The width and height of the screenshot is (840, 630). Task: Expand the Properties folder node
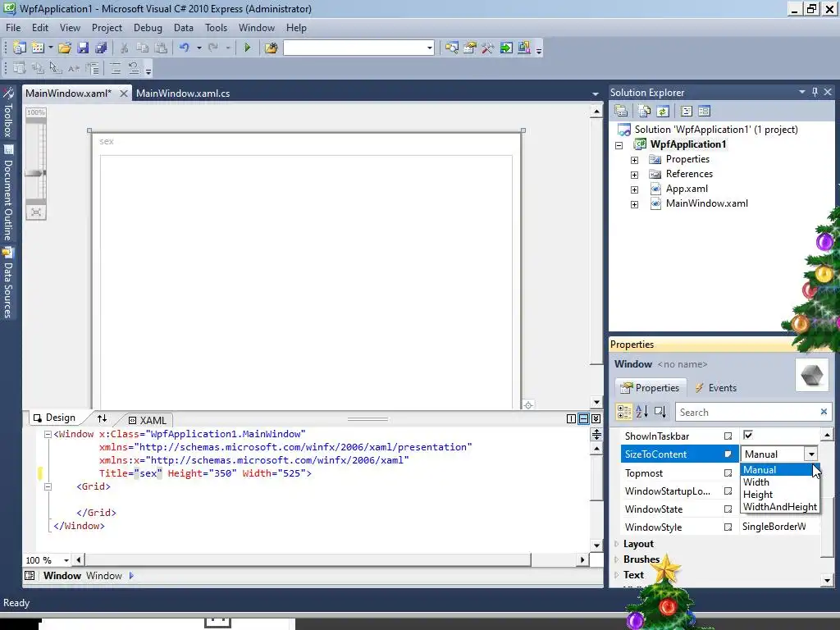(x=634, y=160)
